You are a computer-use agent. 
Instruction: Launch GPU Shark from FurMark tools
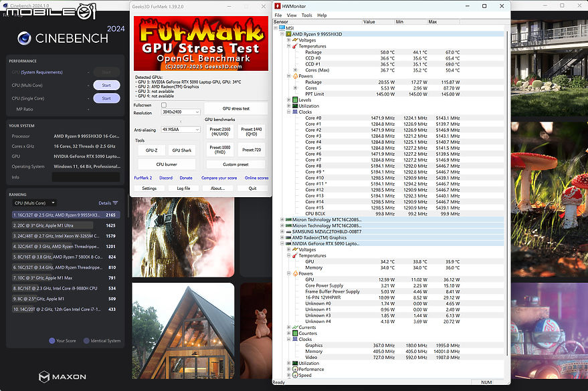[182, 150]
